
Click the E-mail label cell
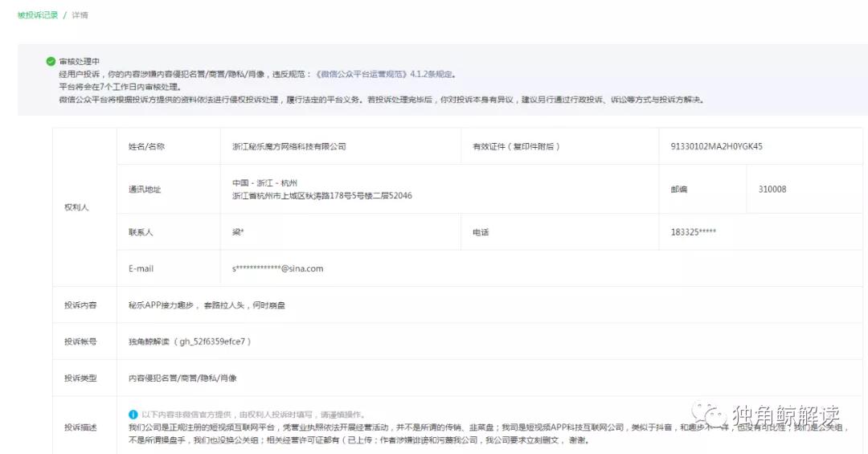(x=169, y=268)
